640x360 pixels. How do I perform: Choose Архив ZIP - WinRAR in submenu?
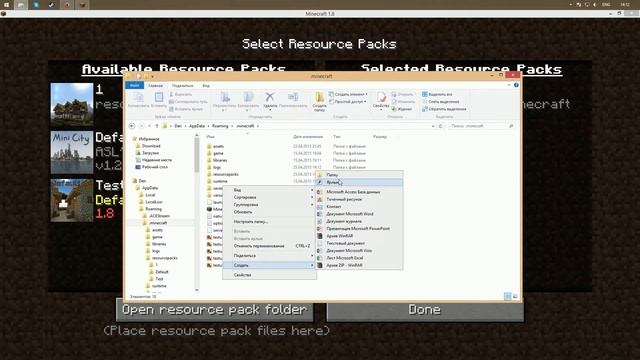(x=360, y=265)
